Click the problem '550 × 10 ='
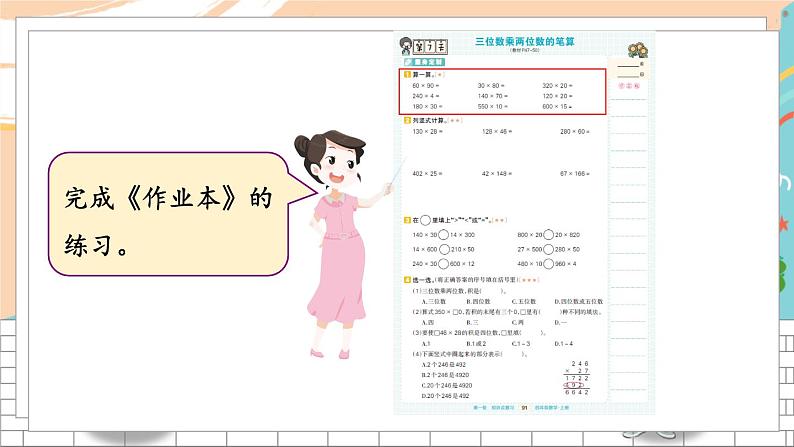 [x=492, y=106]
